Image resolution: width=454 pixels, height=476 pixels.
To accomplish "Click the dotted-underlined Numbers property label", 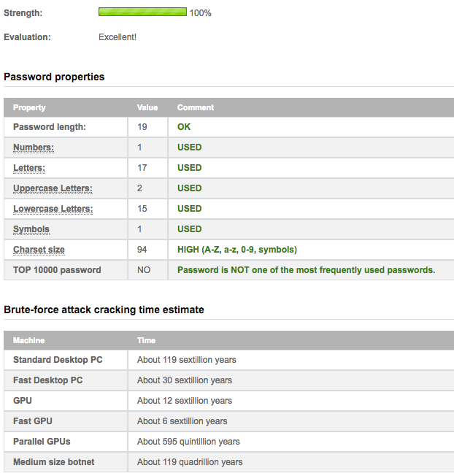I will point(34,147).
